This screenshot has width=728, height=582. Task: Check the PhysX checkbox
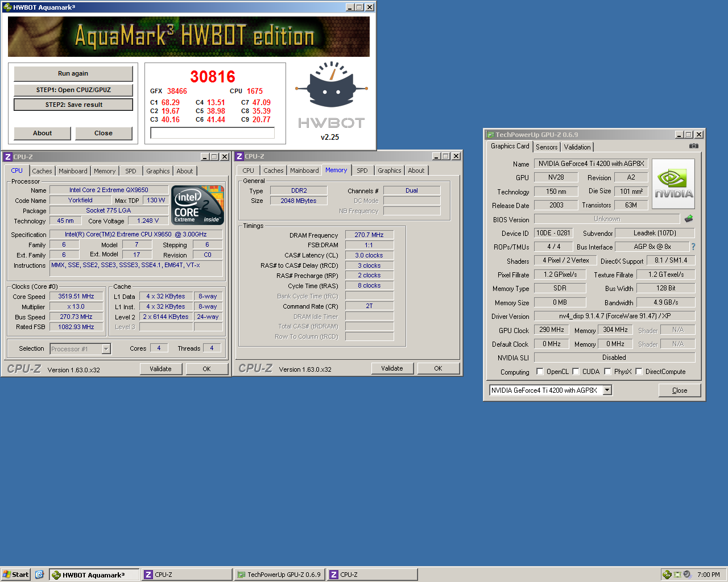(608, 372)
